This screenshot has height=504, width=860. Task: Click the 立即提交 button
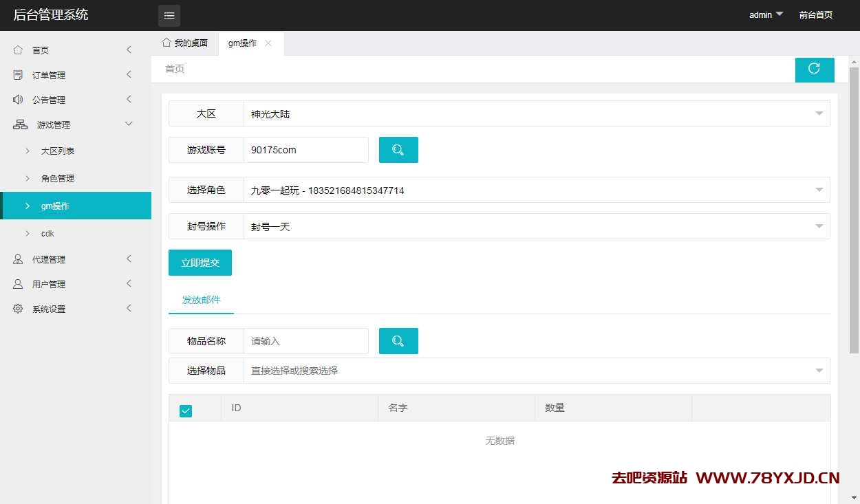click(200, 263)
